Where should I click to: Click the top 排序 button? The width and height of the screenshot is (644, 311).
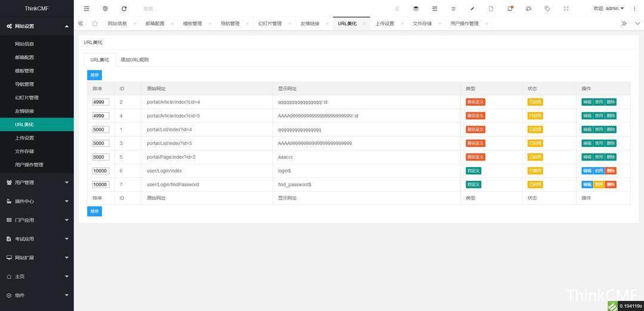[x=94, y=75]
